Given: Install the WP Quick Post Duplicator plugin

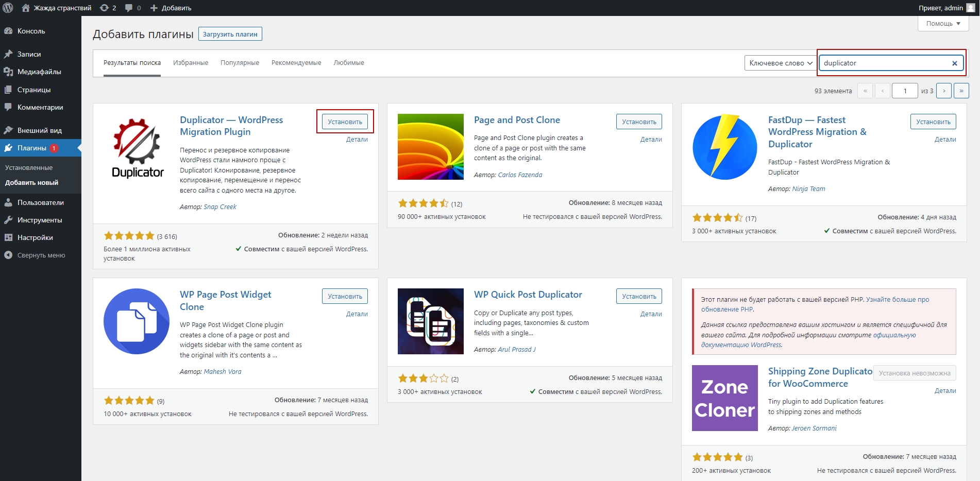Looking at the screenshot, I should coord(639,296).
